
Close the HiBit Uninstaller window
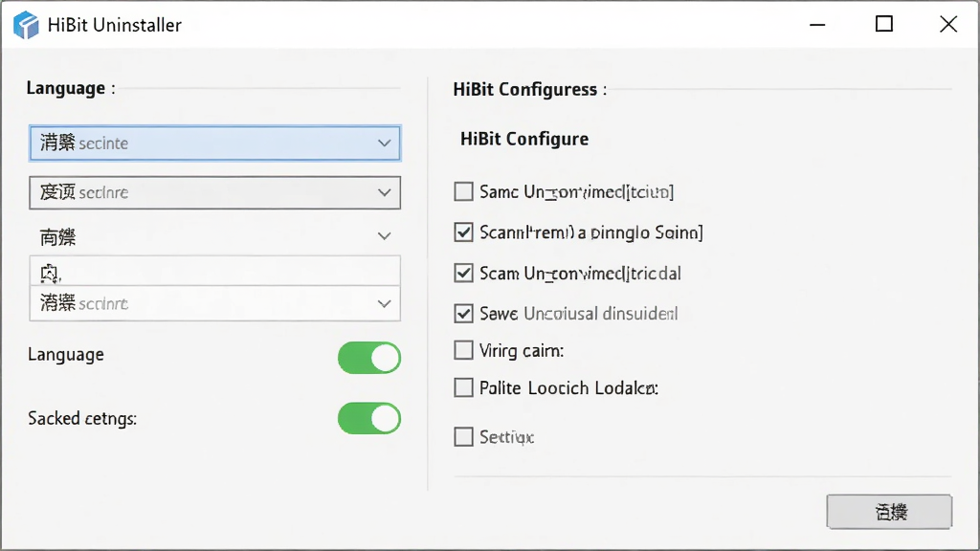pyautogui.click(x=948, y=24)
